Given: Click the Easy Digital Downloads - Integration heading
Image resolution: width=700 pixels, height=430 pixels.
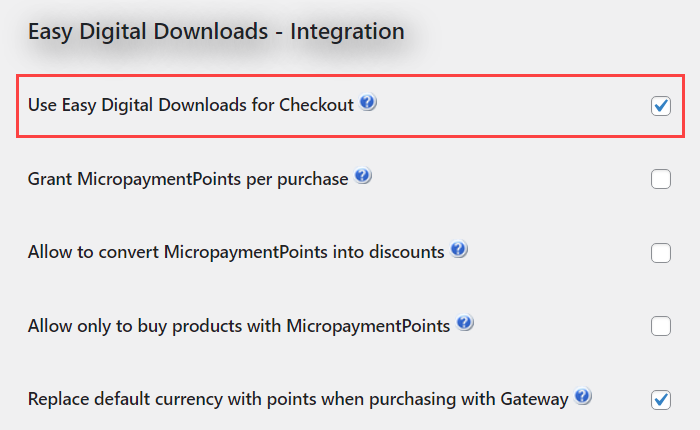Looking at the screenshot, I should coord(216,32).
